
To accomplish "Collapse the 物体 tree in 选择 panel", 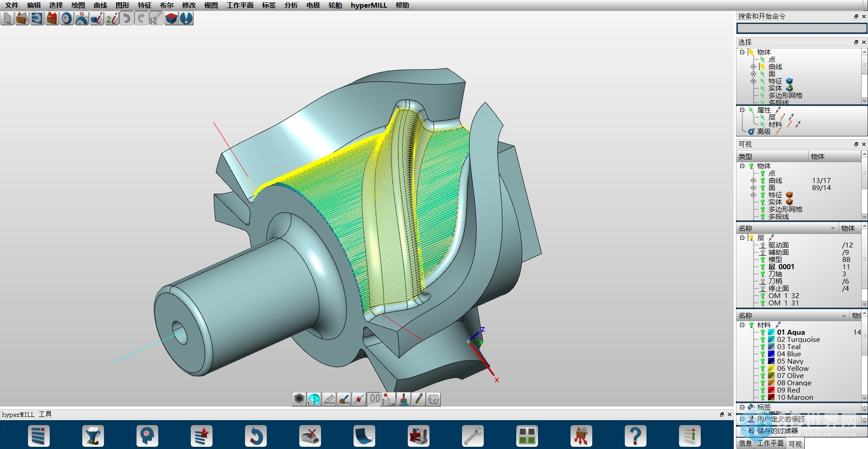I will 742,52.
